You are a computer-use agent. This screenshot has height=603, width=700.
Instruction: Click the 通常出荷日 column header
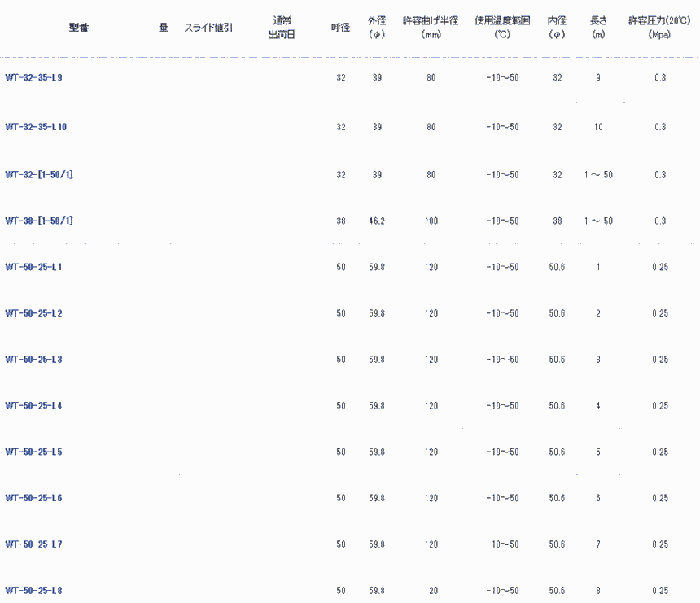click(x=282, y=28)
